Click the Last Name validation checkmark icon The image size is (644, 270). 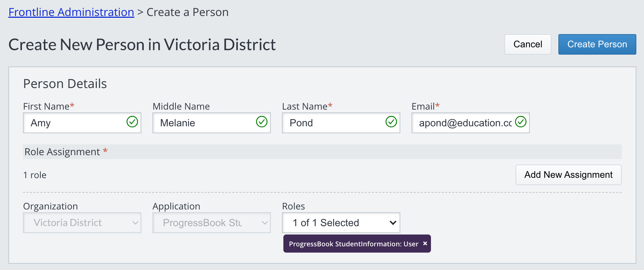[391, 122]
